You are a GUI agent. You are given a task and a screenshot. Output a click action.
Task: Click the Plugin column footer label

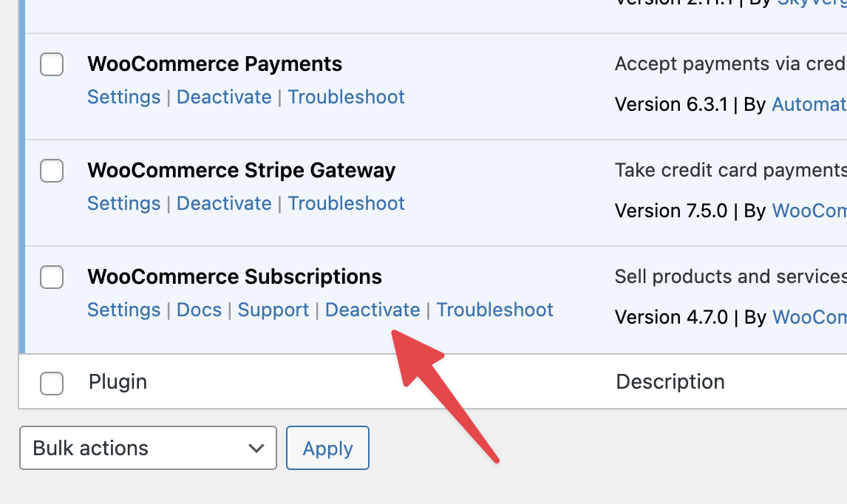(x=118, y=381)
